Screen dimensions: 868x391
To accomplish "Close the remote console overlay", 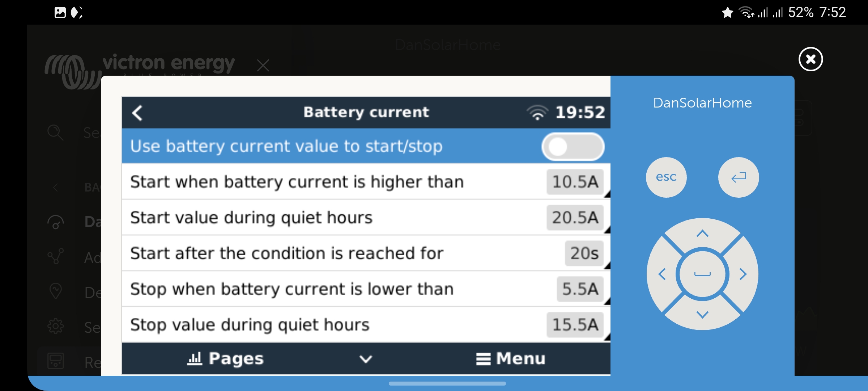I will [x=810, y=59].
